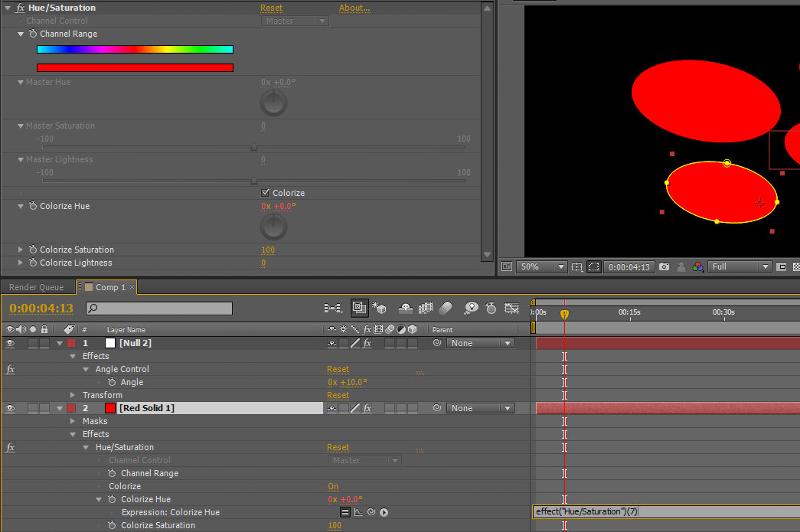Click the rainbow Channel Range color bar

click(x=135, y=49)
